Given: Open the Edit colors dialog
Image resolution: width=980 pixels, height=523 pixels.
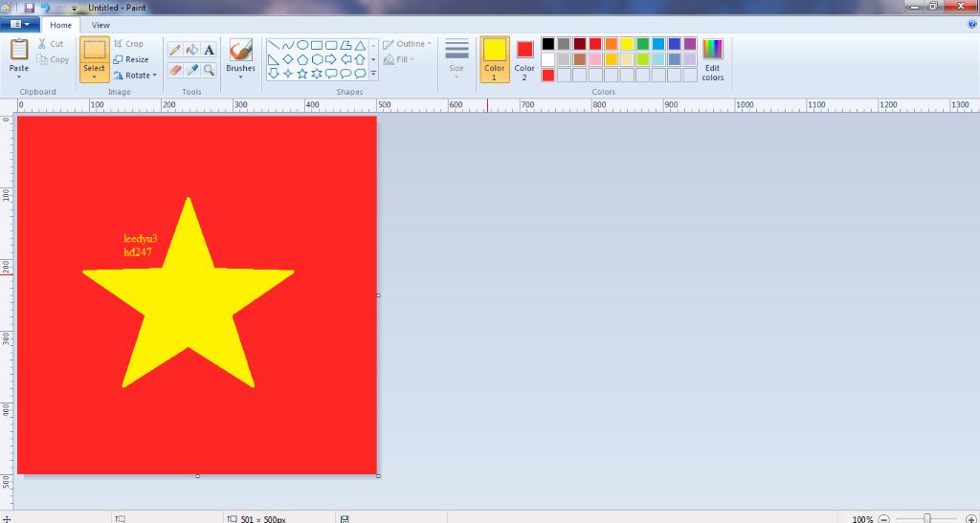Looking at the screenshot, I should (x=712, y=59).
